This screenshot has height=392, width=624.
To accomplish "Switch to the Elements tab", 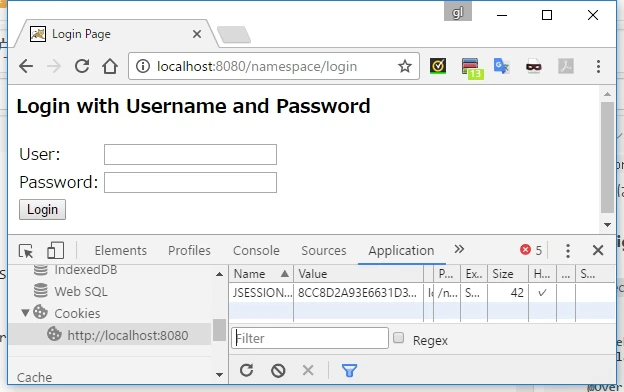I will pos(121,250).
